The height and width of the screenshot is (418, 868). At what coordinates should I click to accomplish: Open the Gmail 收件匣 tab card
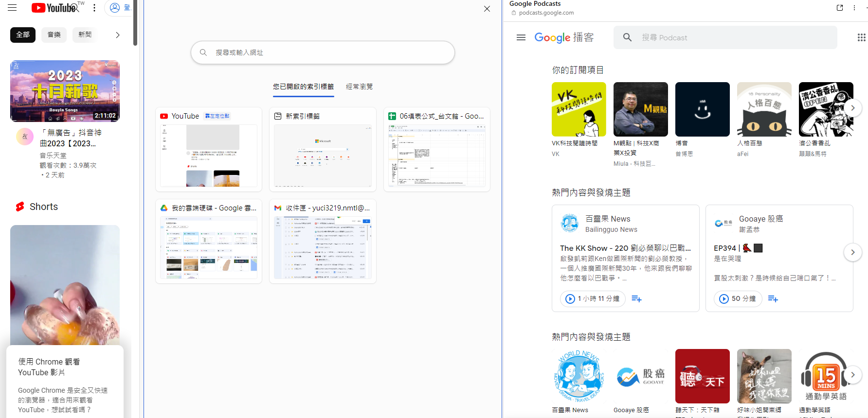323,241
